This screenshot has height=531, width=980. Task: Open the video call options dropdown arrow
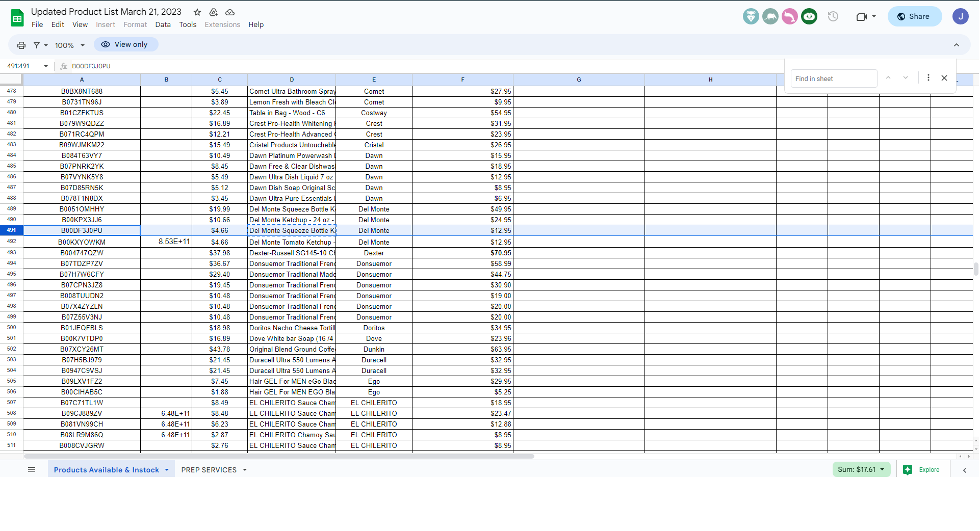(x=874, y=17)
